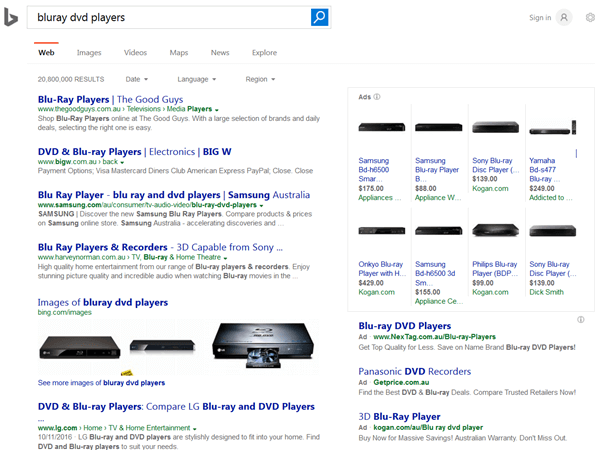The height and width of the screenshot is (450, 602).
Task: Expand the lg.com URL dropdown arrow
Action: [195, 428]
